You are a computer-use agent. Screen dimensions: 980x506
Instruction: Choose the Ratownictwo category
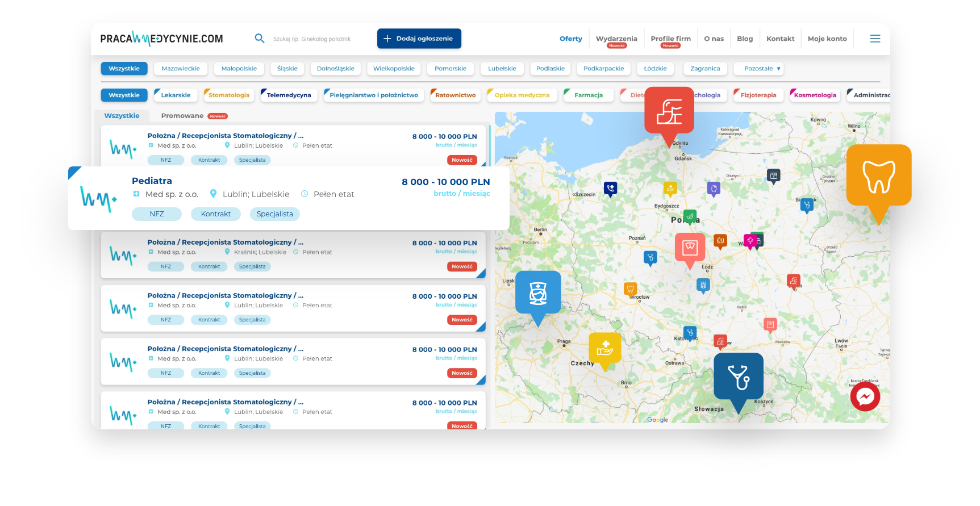click(455, 95)
